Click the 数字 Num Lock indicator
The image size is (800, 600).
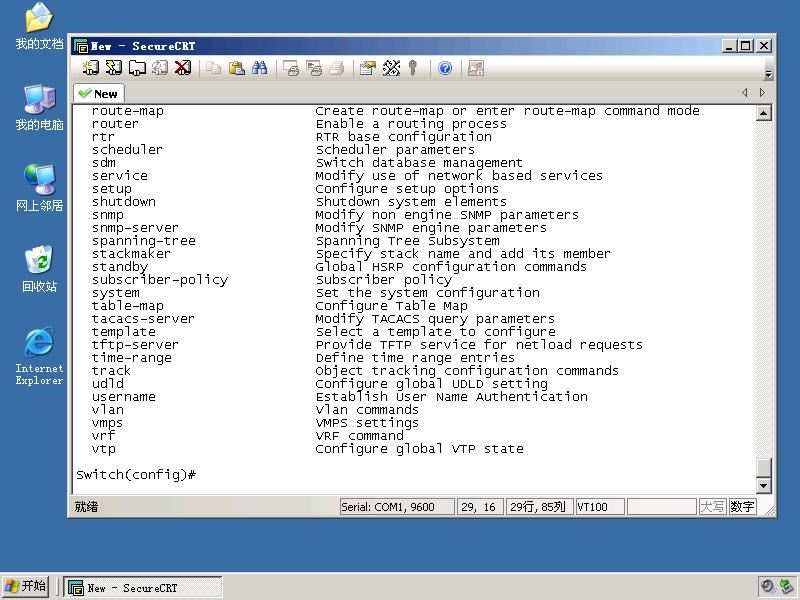[742, 507]
